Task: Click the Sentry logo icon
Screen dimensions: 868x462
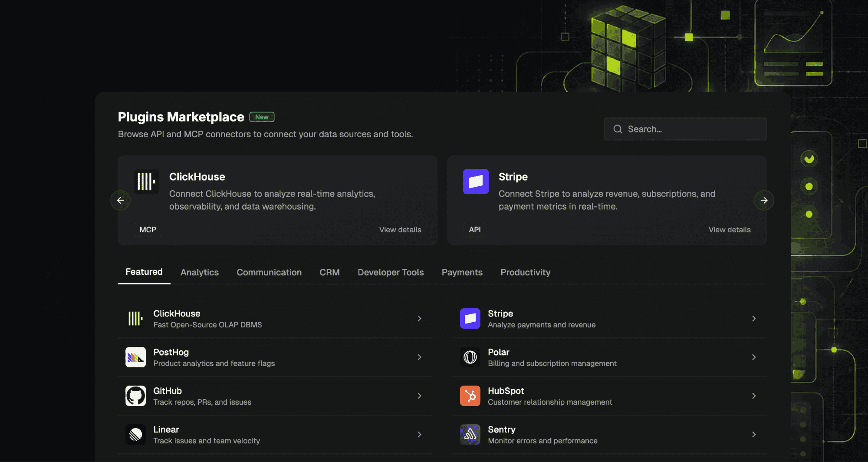Action: [470, 434]
